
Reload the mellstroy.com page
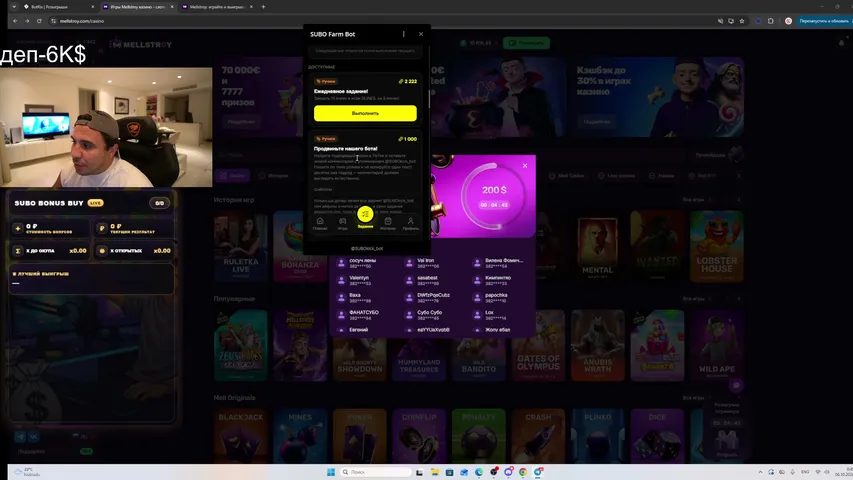point(39,21)
